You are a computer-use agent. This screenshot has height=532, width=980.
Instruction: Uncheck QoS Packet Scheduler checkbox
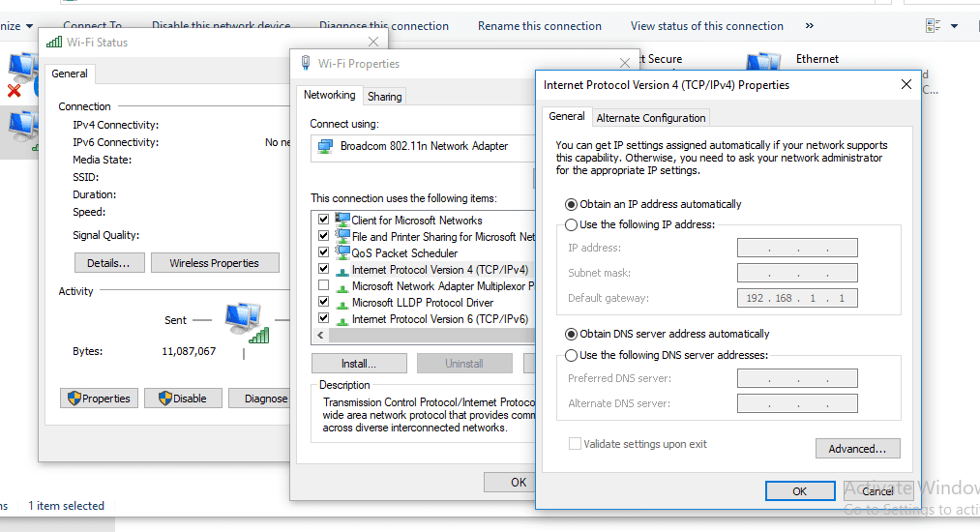(323, 251)
